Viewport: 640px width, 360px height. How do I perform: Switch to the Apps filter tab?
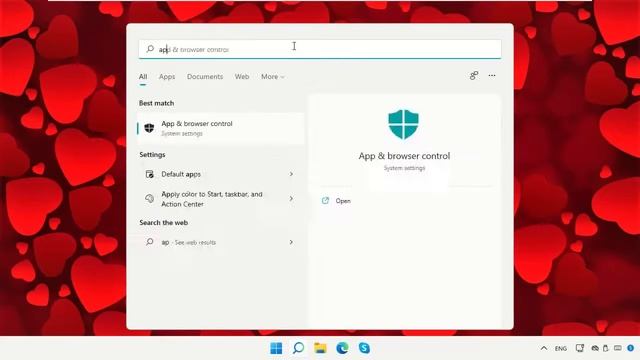pyautogui.click(x=167, y=76)
